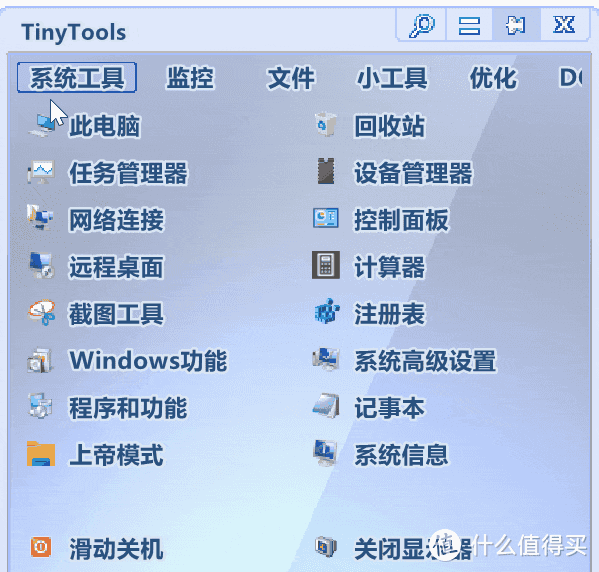
Task: Open 上帝模式 text entry
Action: tap(117, 455)
